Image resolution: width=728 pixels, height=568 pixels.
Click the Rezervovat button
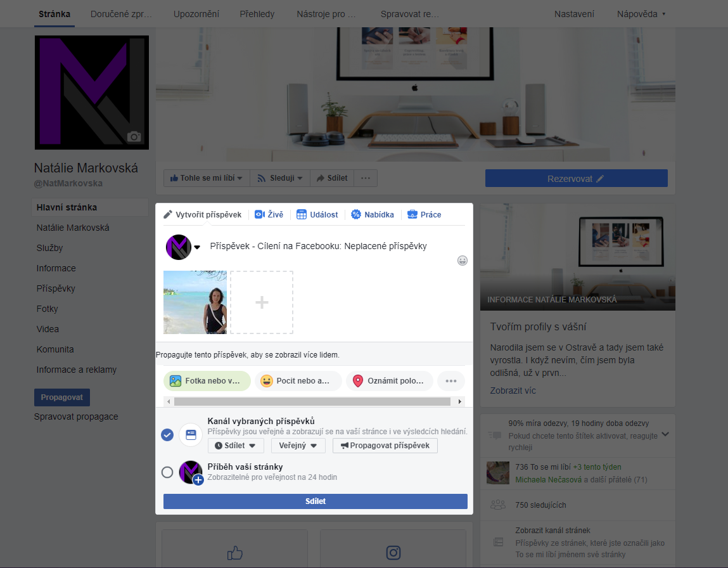pos(576,178)
